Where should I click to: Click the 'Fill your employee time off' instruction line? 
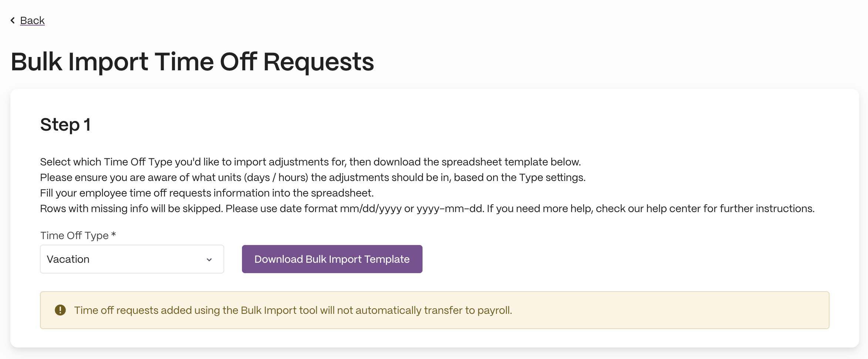(x=207, y=193)
